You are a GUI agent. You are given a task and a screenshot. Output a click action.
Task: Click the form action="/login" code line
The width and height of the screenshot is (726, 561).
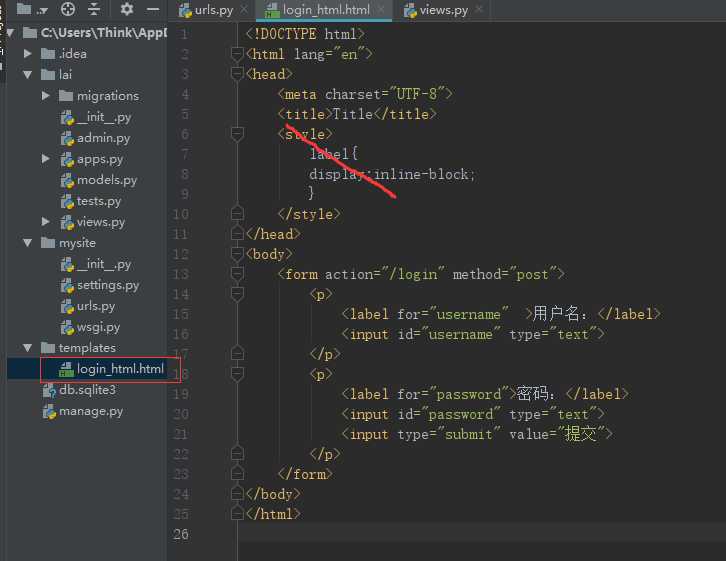point(421,274)
